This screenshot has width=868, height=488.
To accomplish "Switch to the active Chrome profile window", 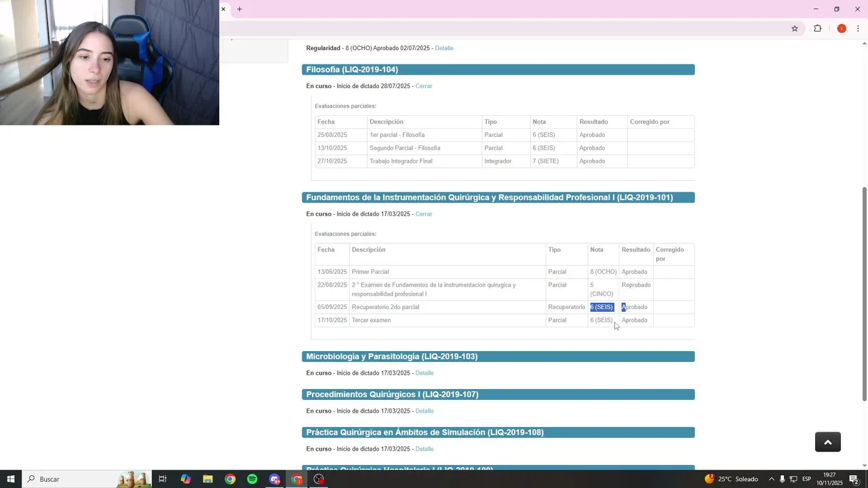I will coord(297,479).
